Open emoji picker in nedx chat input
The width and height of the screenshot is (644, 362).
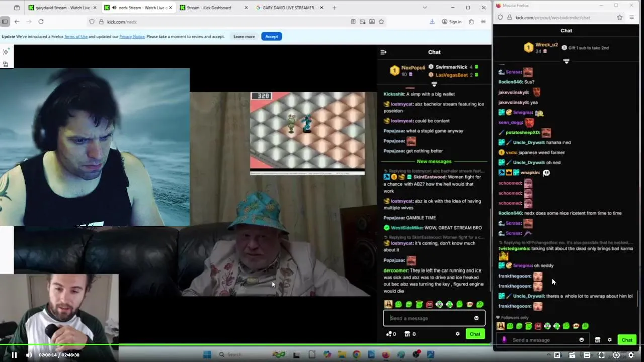476,318
